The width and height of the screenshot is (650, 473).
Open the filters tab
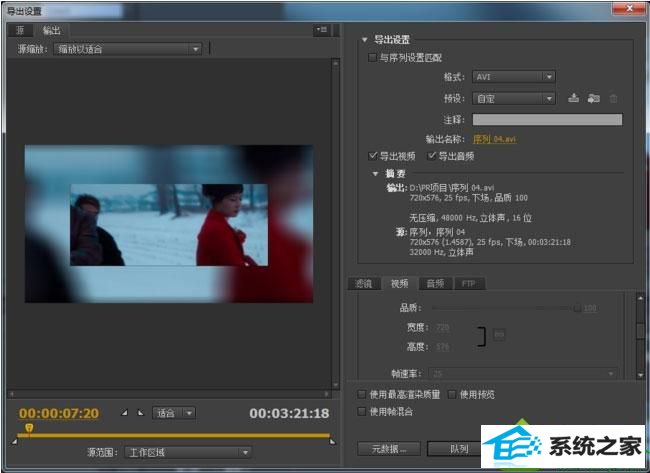(363, 284)
